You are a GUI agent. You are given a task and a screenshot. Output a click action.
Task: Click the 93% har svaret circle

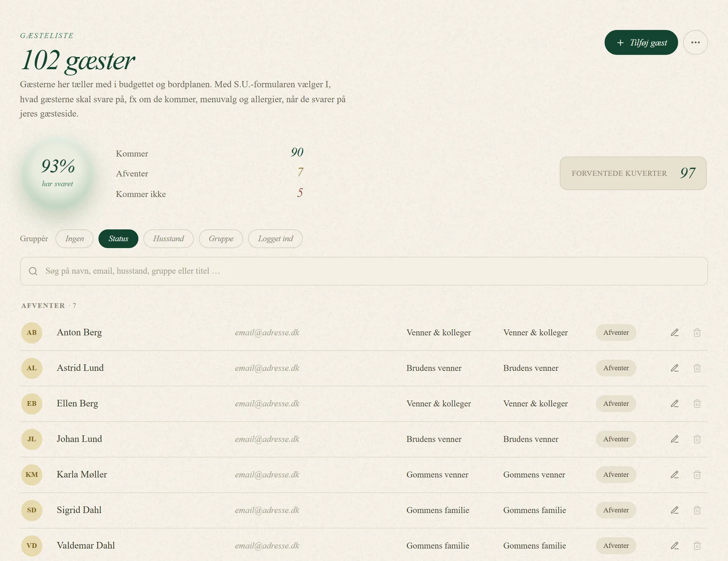tap(57, 173)
